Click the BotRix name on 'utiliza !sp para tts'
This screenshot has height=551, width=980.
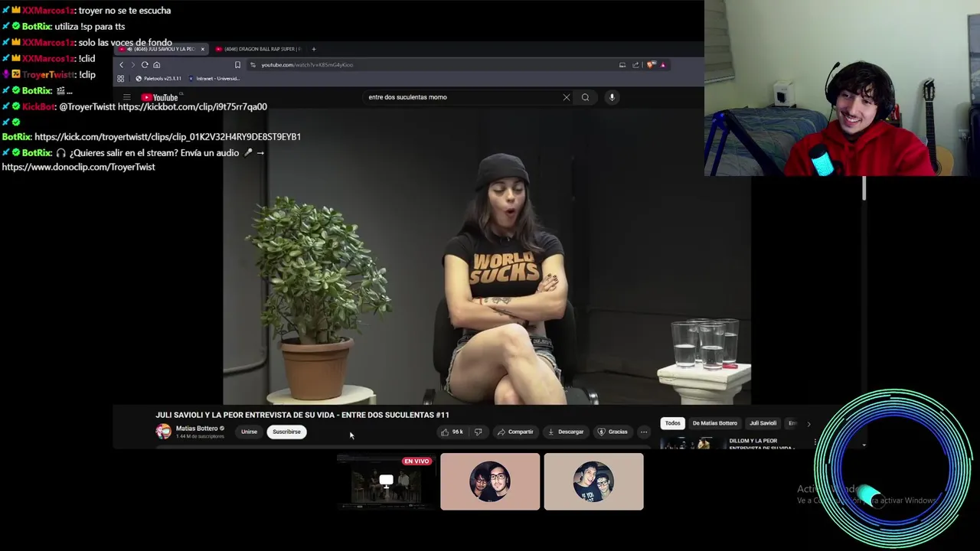pos(37,27)
